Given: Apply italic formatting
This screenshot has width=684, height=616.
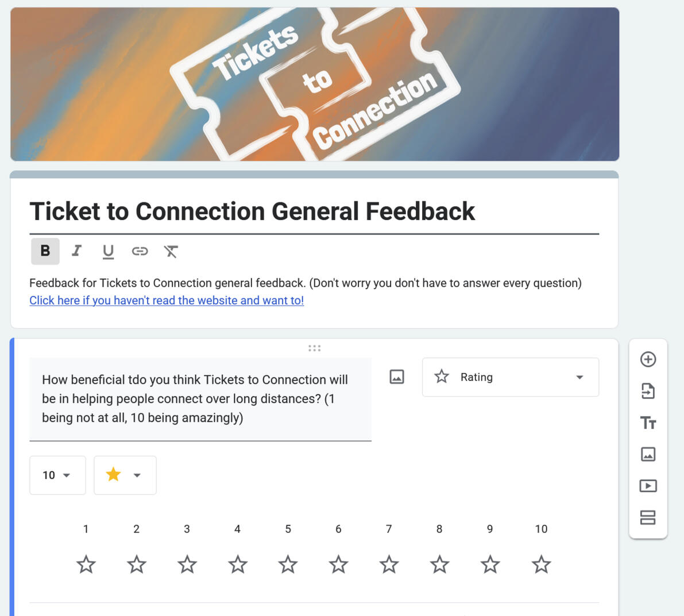Looking at the screenshot, I should pyautogui.click(x=76, y=251).
